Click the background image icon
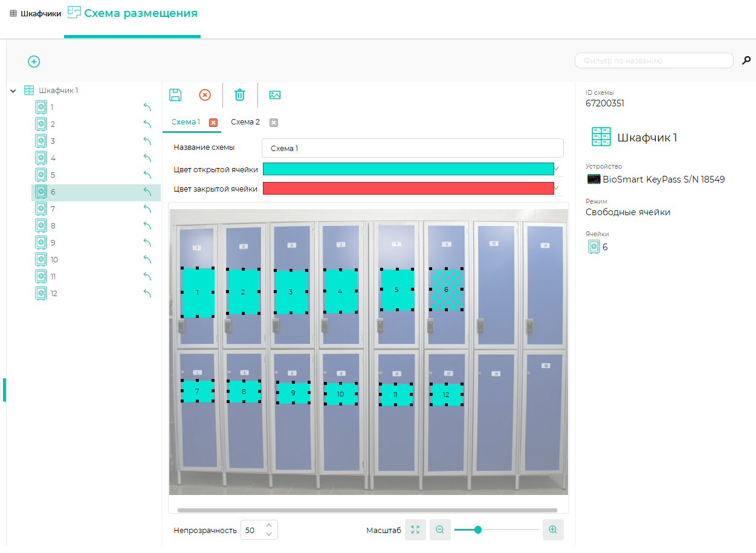Image resolution: width=756 pixels, height=553 pixels. click(x=275, y=95)
